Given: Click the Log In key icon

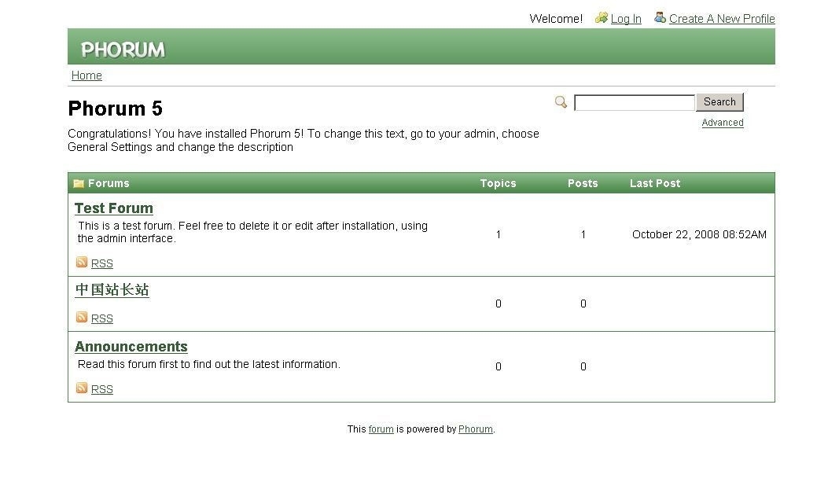Looking at the screenshot, I should click(x=601, y=18).
